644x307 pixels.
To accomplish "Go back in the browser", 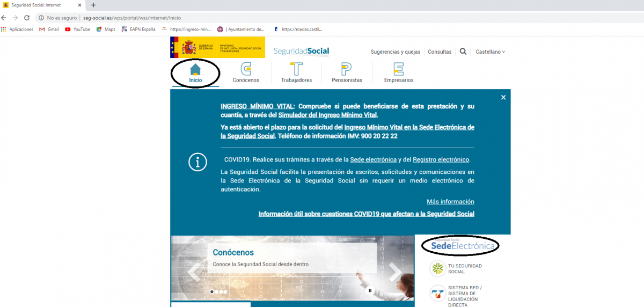I will point(5,18).
